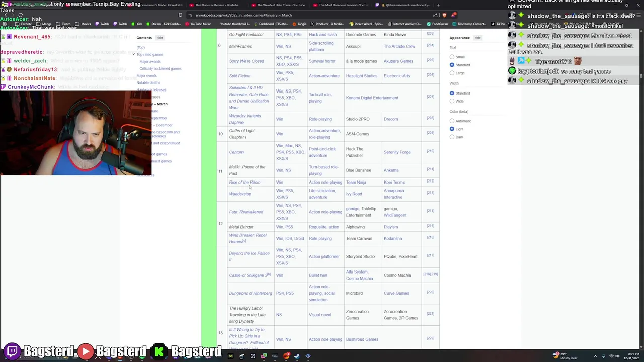644x362 pixels.
Task: Open Serenity Forge publisher link
Action: 397,152
